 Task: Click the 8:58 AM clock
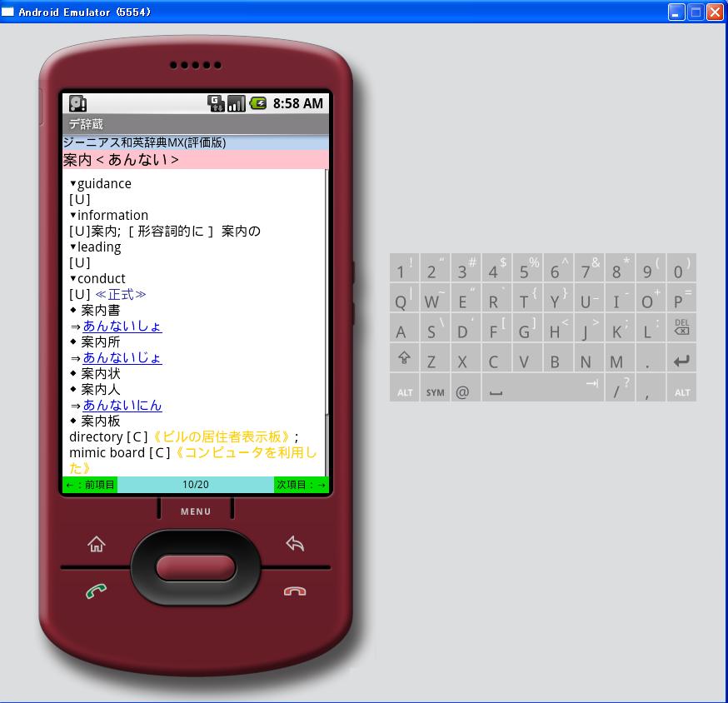coord(297,103)
